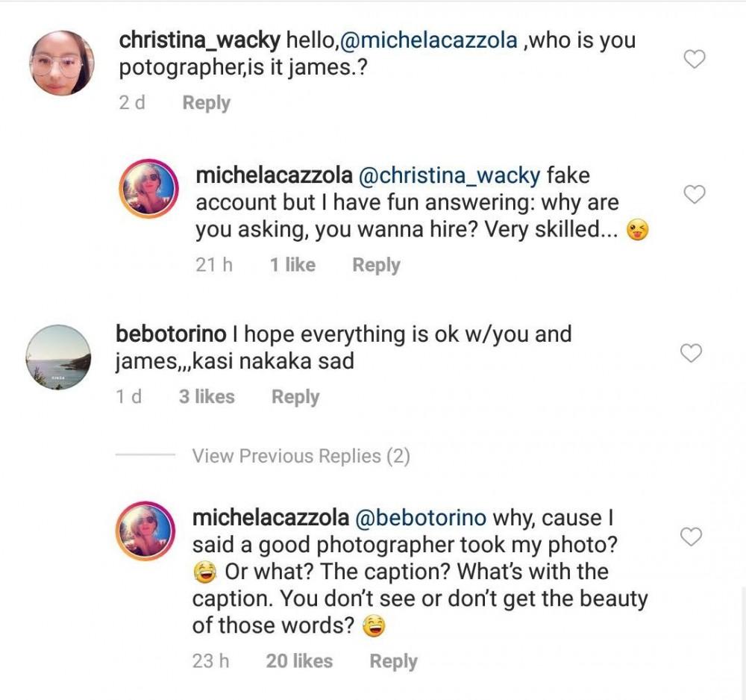Reply to christina_wacky's comment

click(206, 103)
